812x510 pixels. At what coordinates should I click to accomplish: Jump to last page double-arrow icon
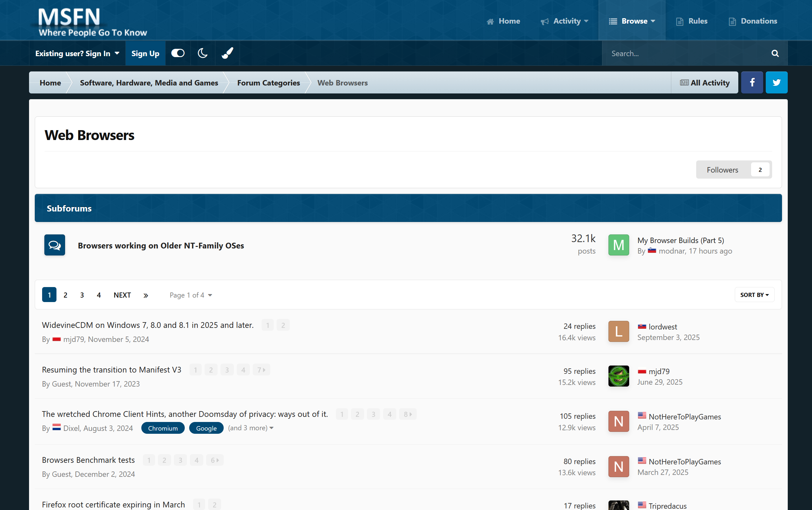(146, 295)
